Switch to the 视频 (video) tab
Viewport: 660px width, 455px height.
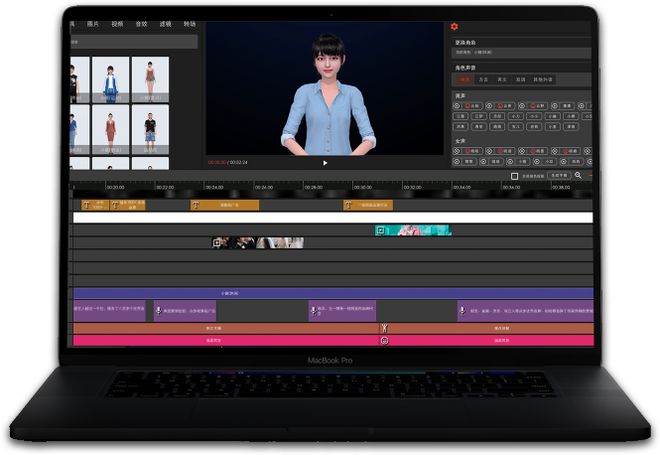tap(117, 24)
